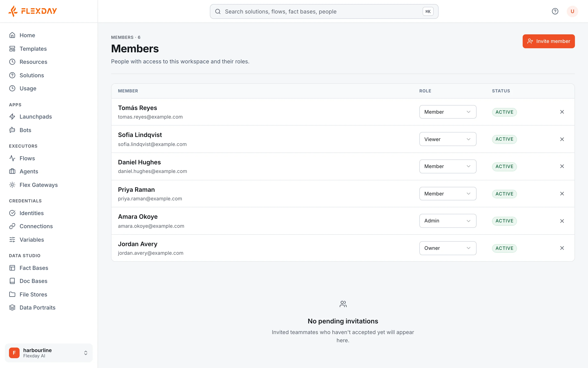Image resolution: width=588 pixels, height=368 pixels.
Task: Click the Fact Bases table icon
Action: [12, 268]
